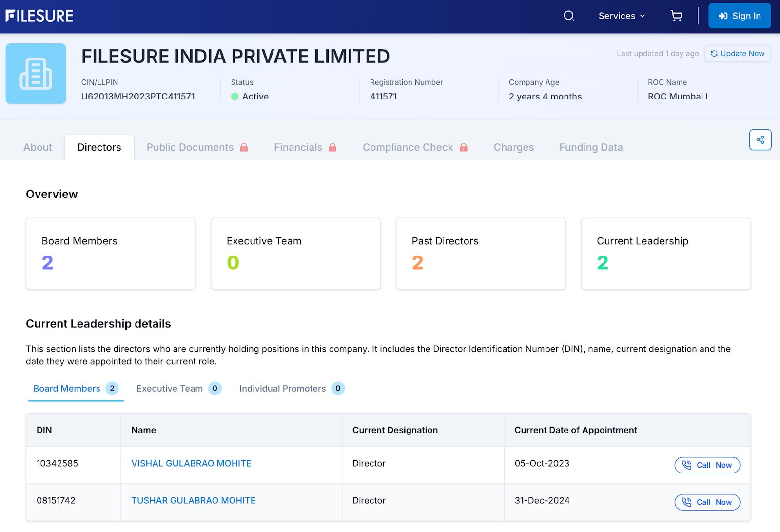Click the search magnifier icon

(569, 16)
